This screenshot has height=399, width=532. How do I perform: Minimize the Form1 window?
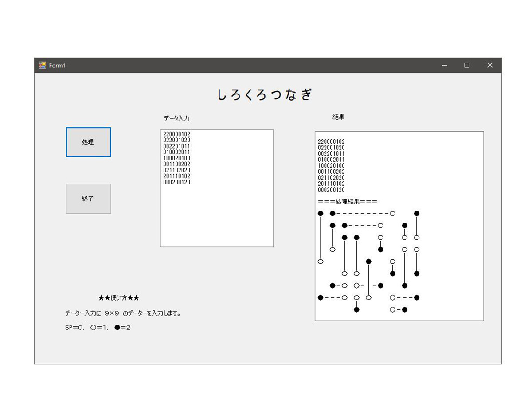444,65
